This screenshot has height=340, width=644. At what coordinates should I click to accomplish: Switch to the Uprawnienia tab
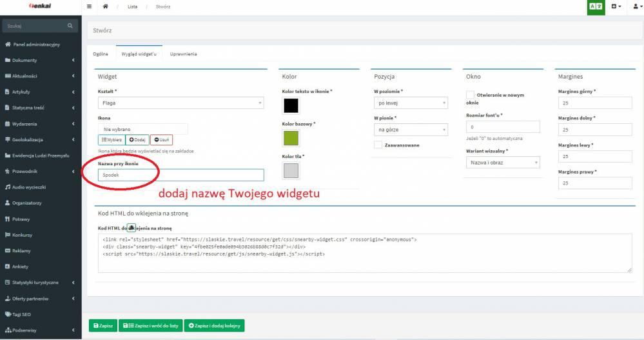(x=183, y=54)
